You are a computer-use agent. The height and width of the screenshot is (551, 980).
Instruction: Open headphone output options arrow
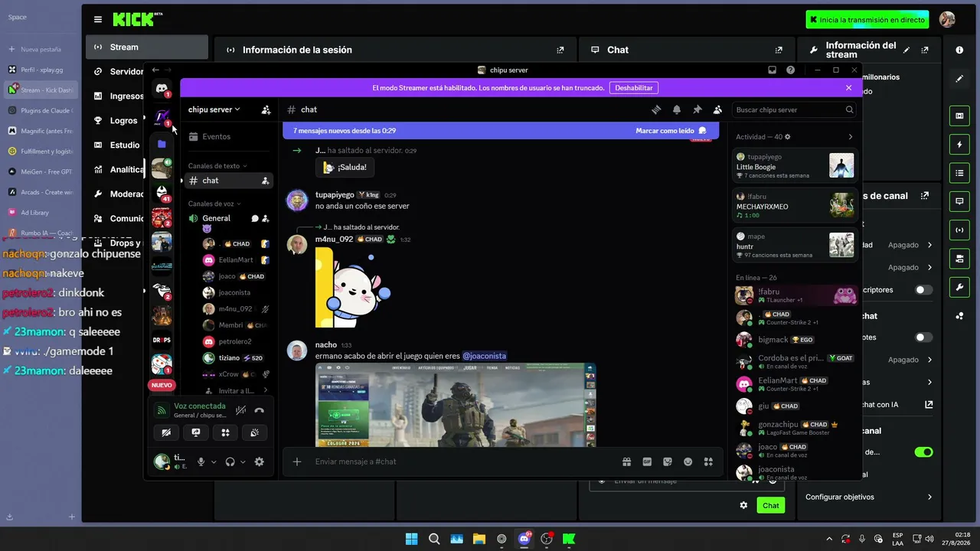coord(243,461)
